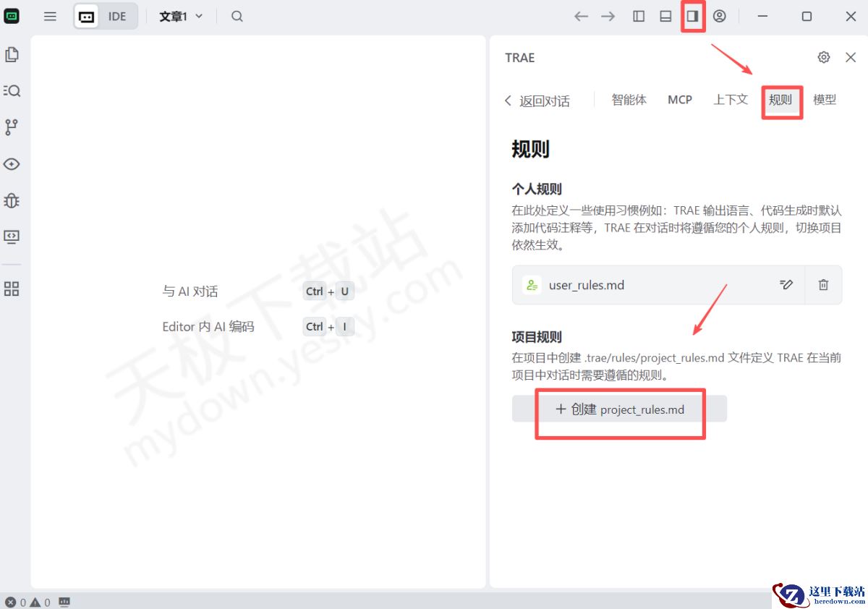Screen dimensions: 868x609
Task: Go forward with the right arrow
Action: pos(608,16)
